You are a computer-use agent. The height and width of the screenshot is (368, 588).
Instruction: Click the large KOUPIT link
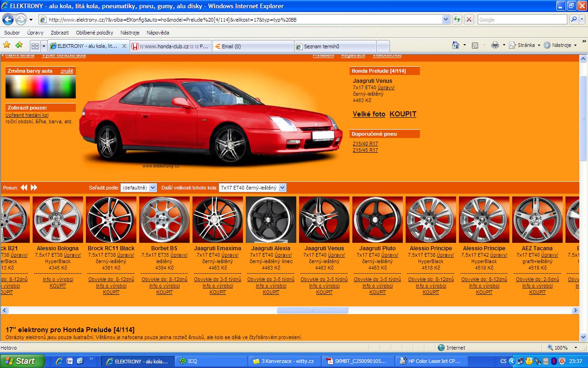[x=403, y=114]
